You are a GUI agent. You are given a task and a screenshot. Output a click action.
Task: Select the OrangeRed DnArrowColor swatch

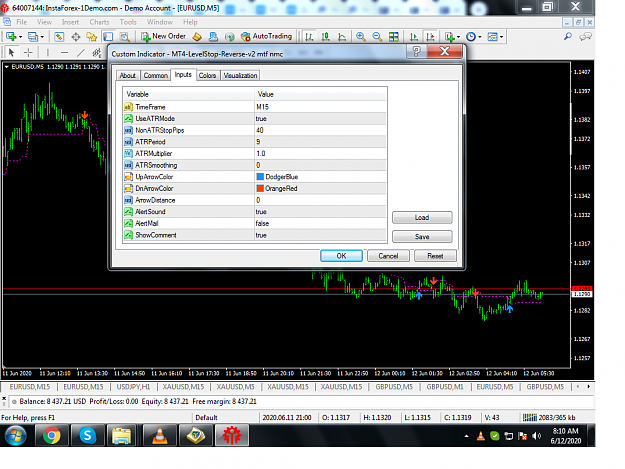coord(260,188)
